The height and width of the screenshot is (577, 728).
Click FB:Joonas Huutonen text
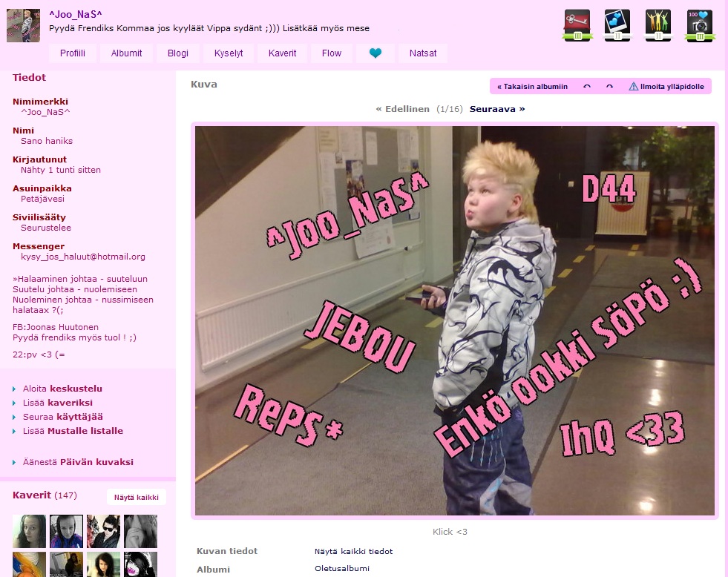pos(55,327)
